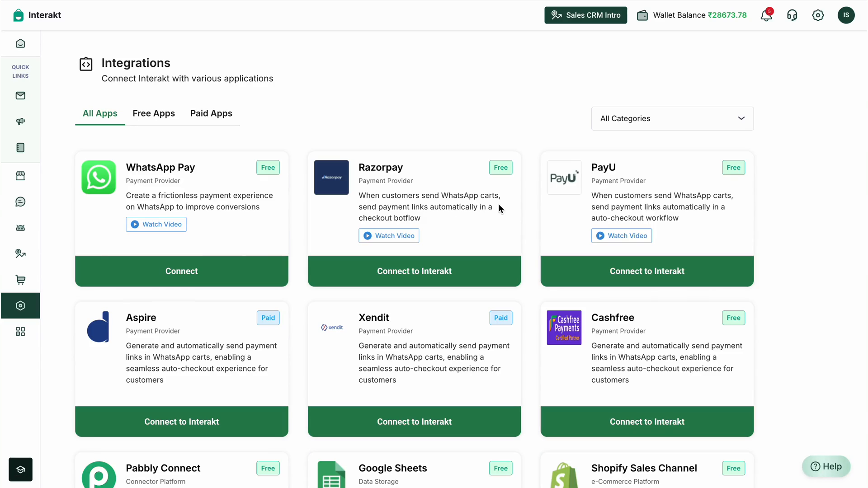Connect Cashfree to Interakt
This screenshot has width=868, height=488.
tap(647, 422)
